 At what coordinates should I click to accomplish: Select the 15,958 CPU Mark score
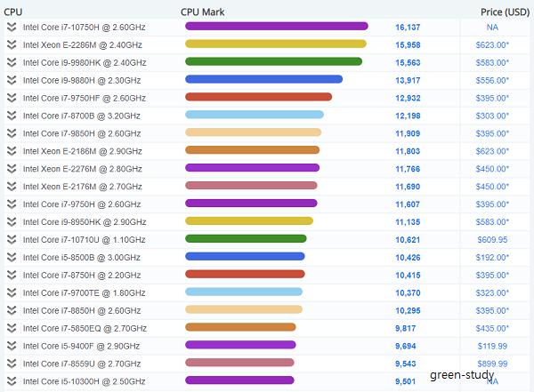point(408,45)
